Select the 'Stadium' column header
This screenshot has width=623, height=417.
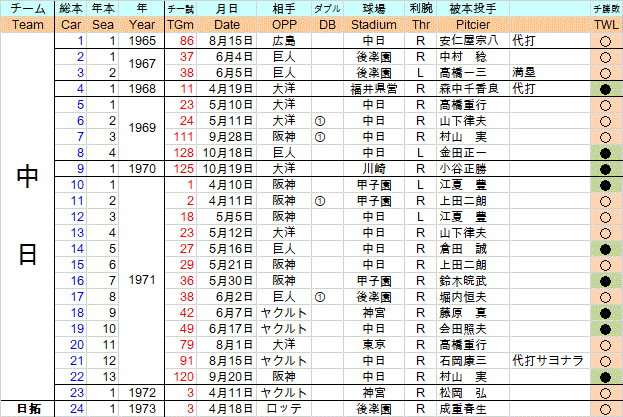coord(373,25)
